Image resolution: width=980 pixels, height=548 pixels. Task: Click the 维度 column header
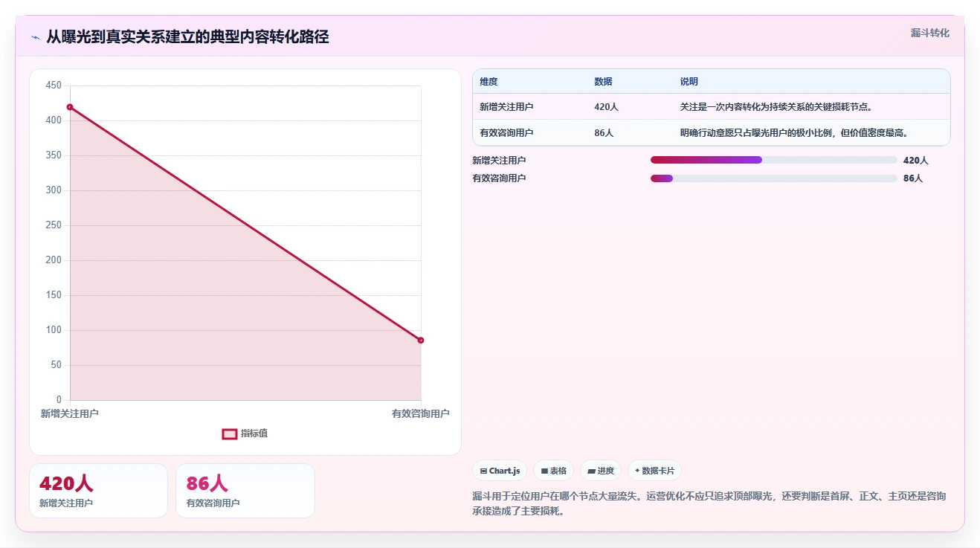click(x=489, y=82)
